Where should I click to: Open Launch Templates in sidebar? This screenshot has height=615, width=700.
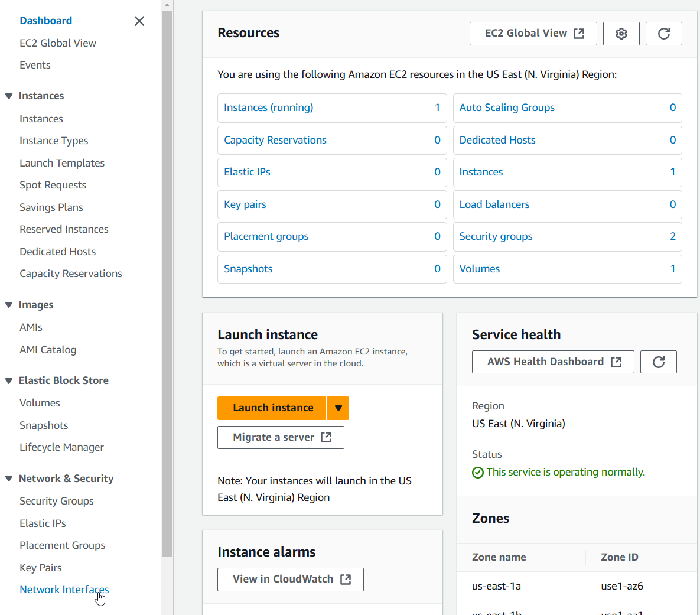coord(62,163)
